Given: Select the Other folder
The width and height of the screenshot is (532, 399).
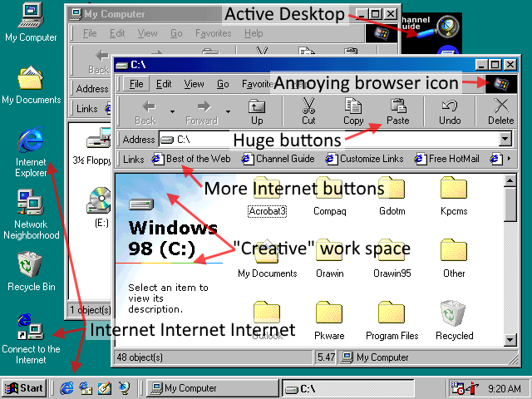Looking at the screenshot, I should coord(454,259).
